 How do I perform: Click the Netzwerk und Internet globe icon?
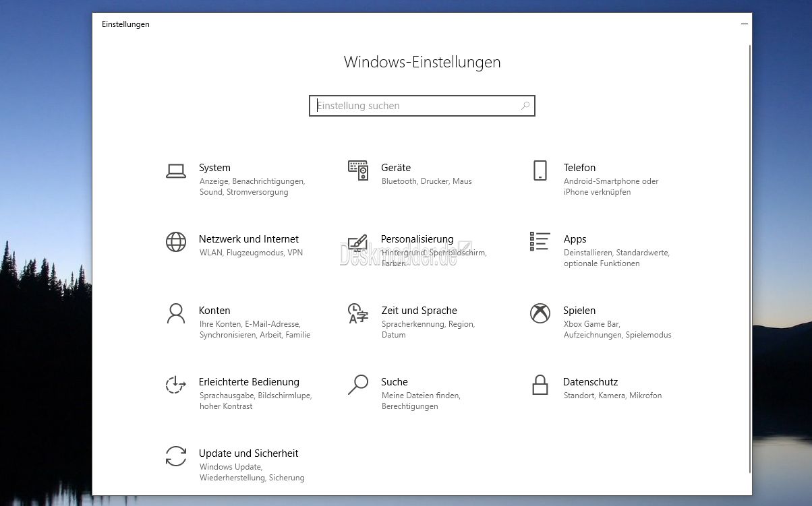point(176,242)
